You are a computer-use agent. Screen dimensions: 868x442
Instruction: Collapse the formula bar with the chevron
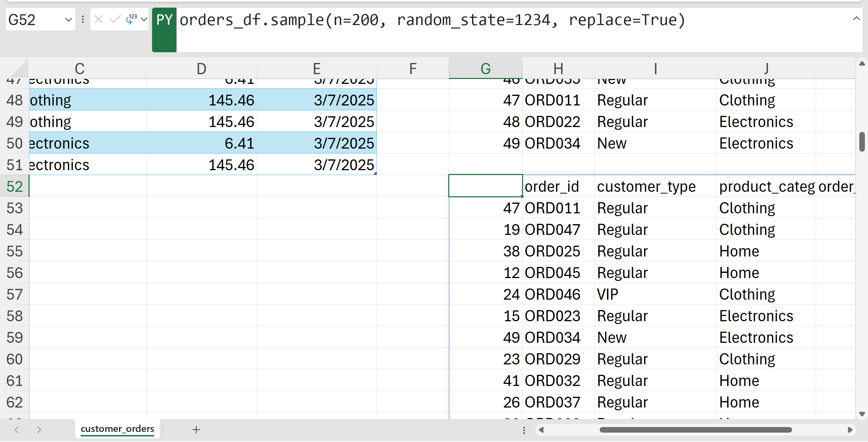pyautogui.click(x=856, y=19)
